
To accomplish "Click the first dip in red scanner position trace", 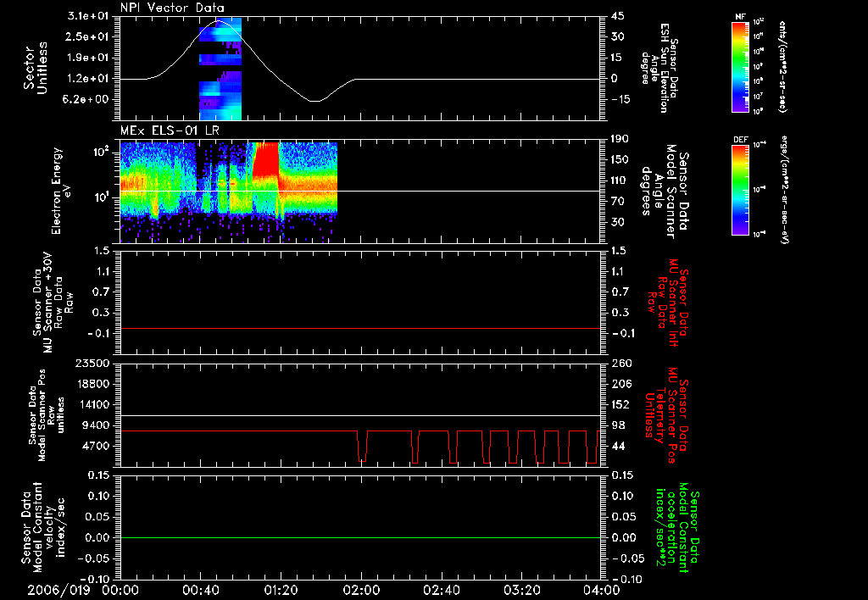I will pyautogui.click(x=362, y=446).
